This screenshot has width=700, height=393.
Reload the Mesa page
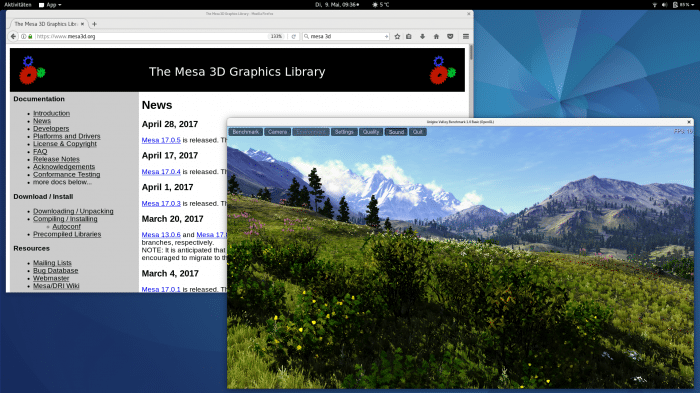[293, 37]
